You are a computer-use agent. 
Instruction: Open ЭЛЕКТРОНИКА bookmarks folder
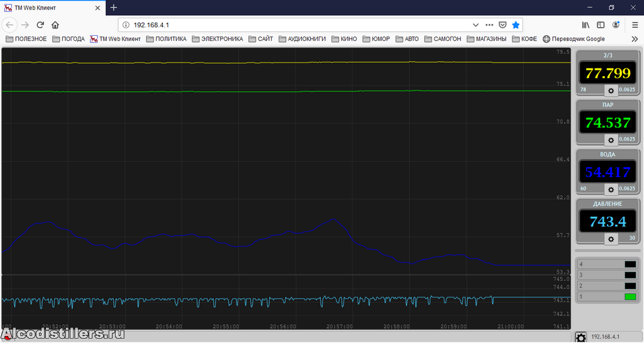(217, 39)
